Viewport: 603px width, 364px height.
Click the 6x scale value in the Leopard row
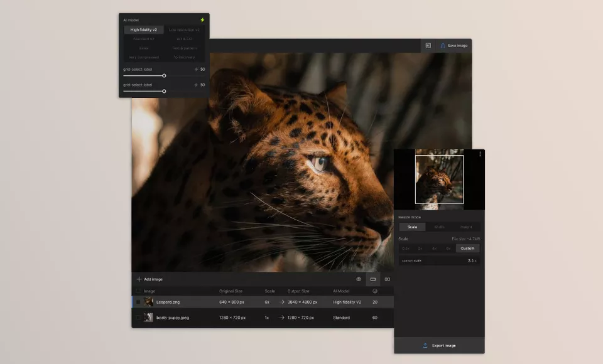(267, 302)
